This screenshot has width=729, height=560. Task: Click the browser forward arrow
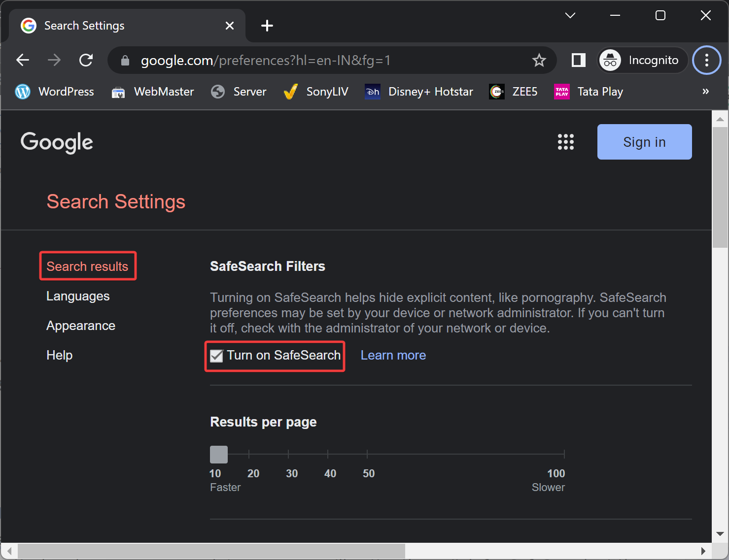click(54, 60)
